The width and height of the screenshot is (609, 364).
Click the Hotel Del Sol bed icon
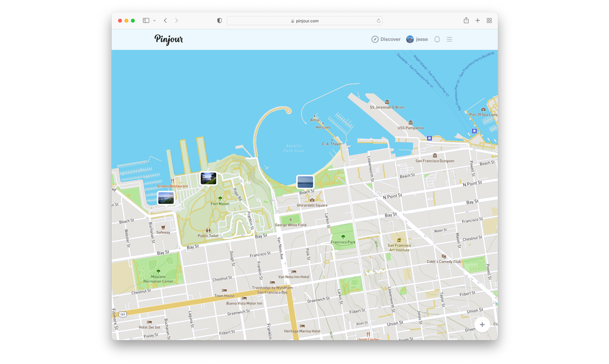149,322
